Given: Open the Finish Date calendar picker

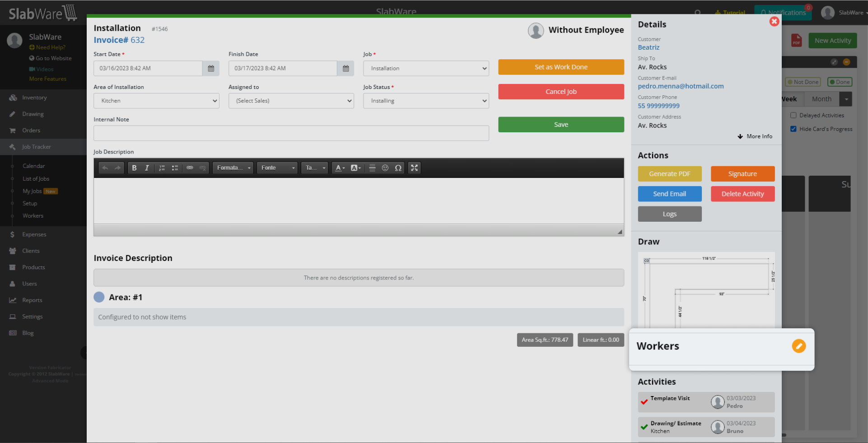Looking at the screenshot, I should coord(346,68).
